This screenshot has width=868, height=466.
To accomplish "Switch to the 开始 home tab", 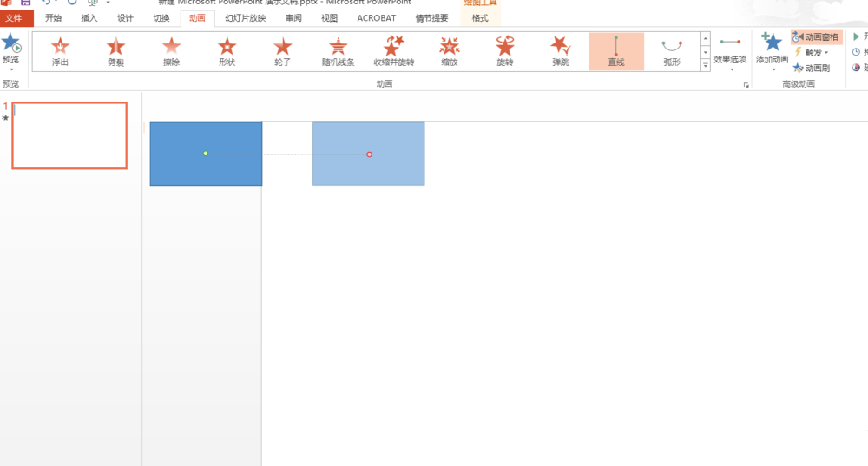I will (53, 18).
